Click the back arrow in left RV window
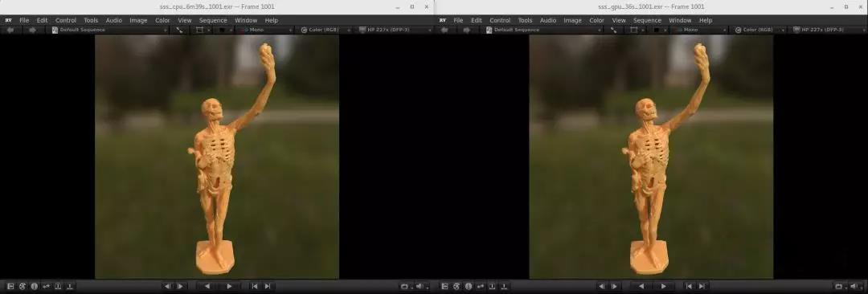Image resolution: width=868 pixels, height=294 pixels. click(x=10, y=30)
